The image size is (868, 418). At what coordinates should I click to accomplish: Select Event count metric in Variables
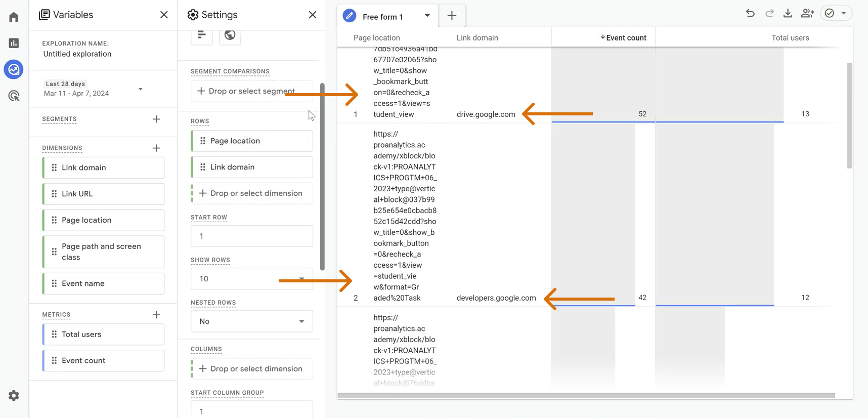104,361
